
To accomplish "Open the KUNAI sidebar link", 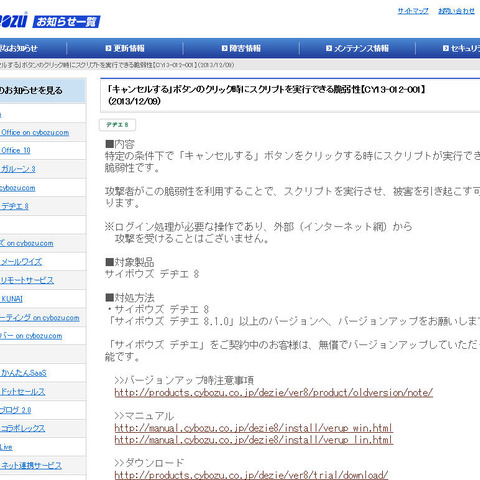I will pos(12,299).
